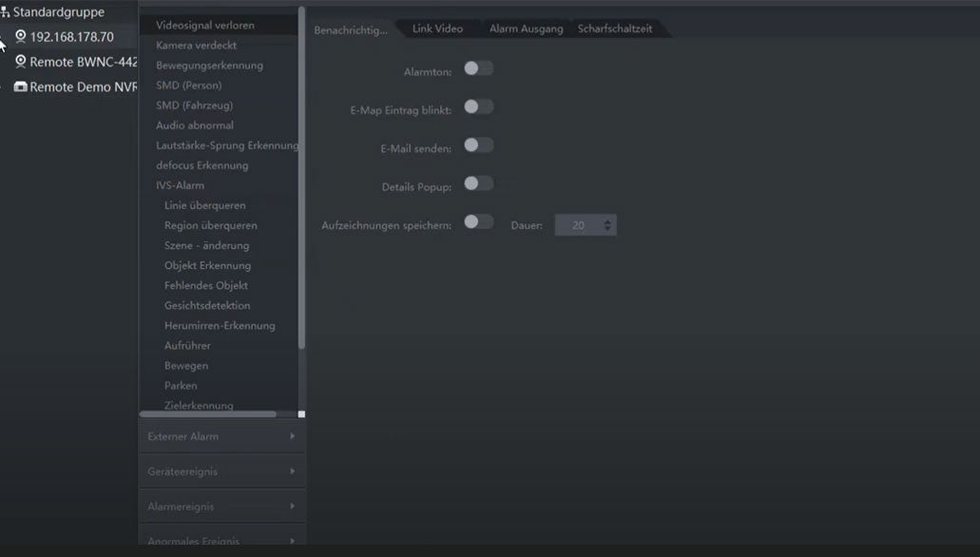Viewport: 980px width, 557px height.
Task: Click the Dauer value field showing 20
Action: (x=578, y=225)
